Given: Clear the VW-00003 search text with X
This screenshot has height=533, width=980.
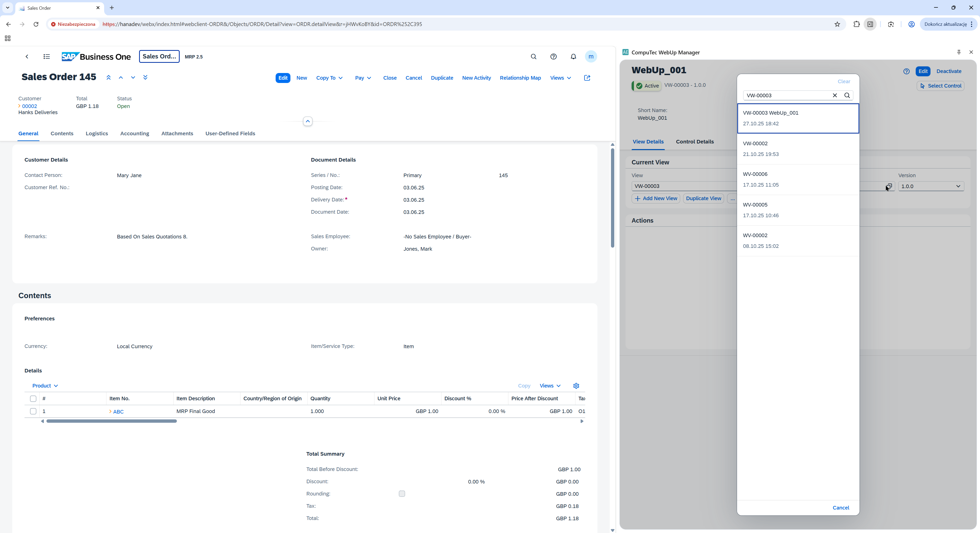Looking at the screenshot, I should (835, 95).
